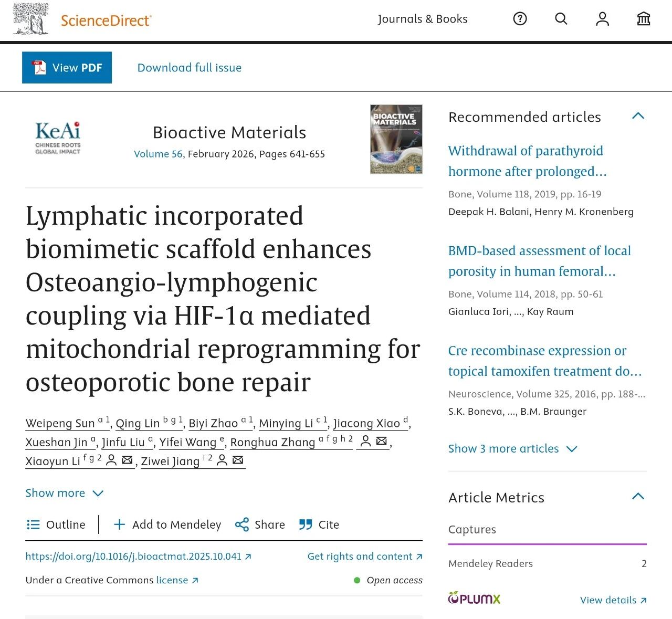Share this article
672x619 pixels.
click(260, 524)
